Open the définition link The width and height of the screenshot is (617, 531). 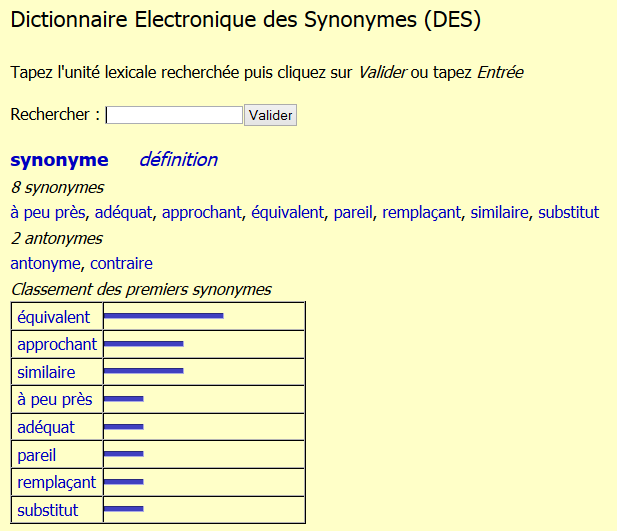[x=178, y=160]
